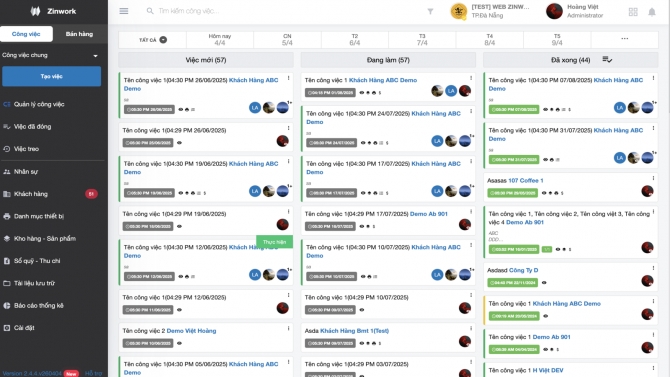Click eye icon on 04:29 PM 10/07/2025 card
670x377 pixels.
click(x=362, y=309)
